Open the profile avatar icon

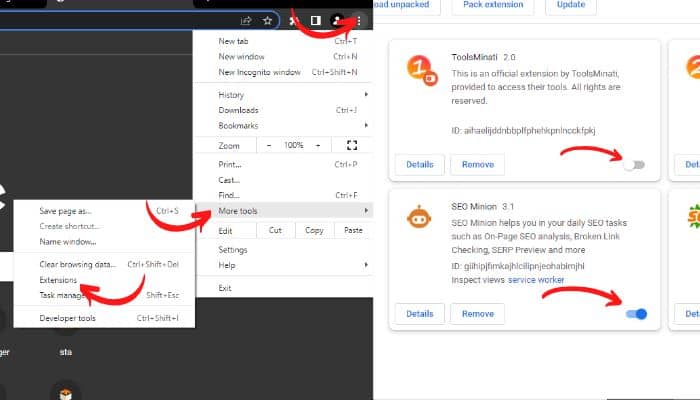point(337,21)
